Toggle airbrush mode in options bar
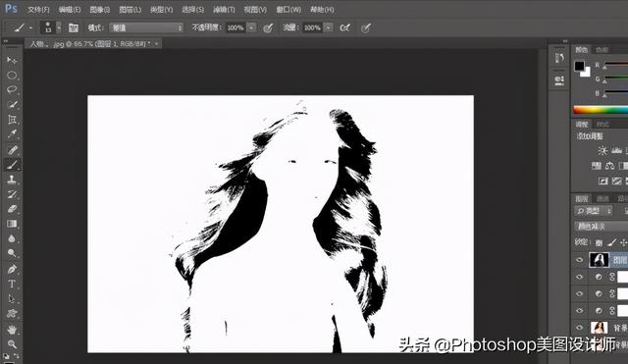The height and width of the screenshot is (364, 628). click(344, 27)
